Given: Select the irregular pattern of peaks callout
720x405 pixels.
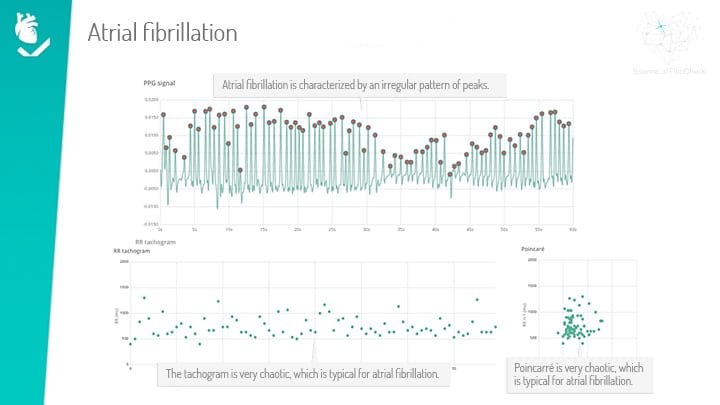Looking at the screenshot, I should tap(355, 85).
